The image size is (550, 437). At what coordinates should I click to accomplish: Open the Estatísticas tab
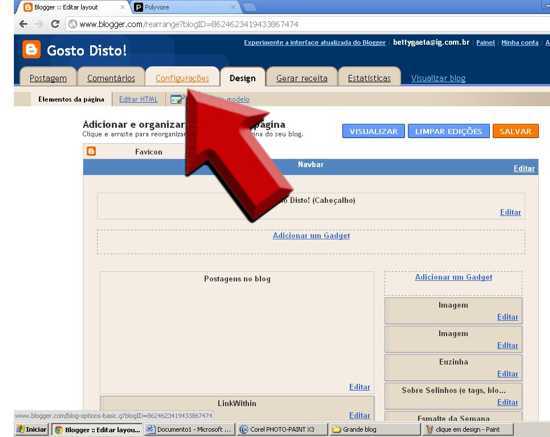[x=369, y=78]
